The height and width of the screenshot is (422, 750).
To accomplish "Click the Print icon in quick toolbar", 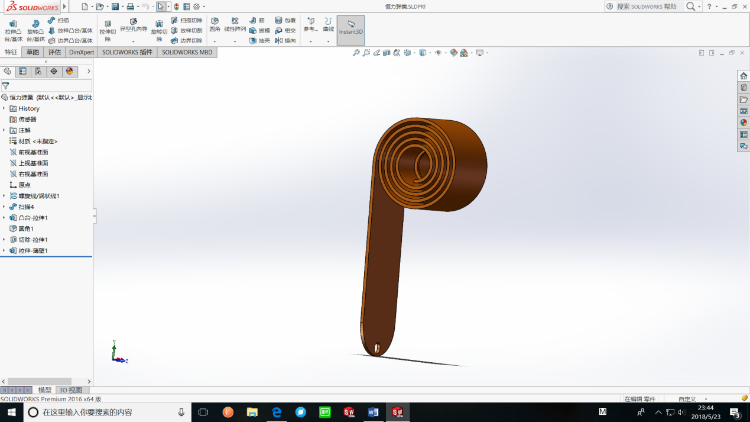I will [x=132, y=6].
